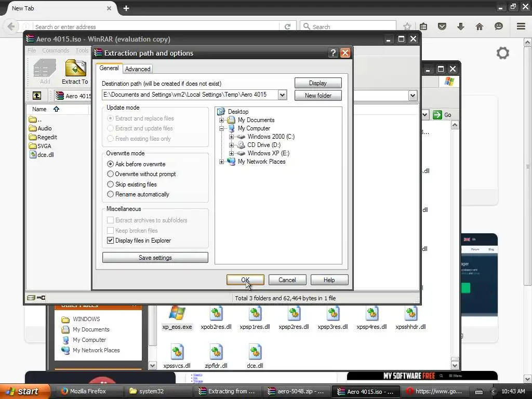
Task: Click the new tab page settings gear
Action: coord(503,54)
